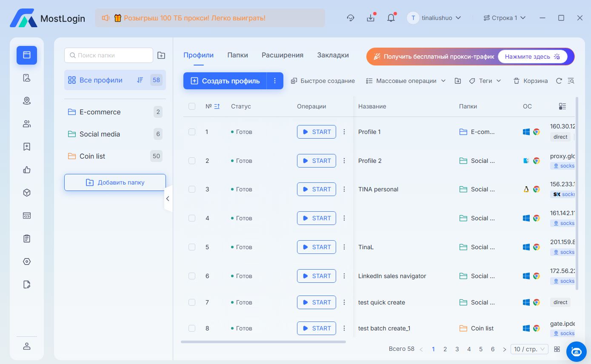
Task: Switch to the Закладки tab
Action: point(333,55)
